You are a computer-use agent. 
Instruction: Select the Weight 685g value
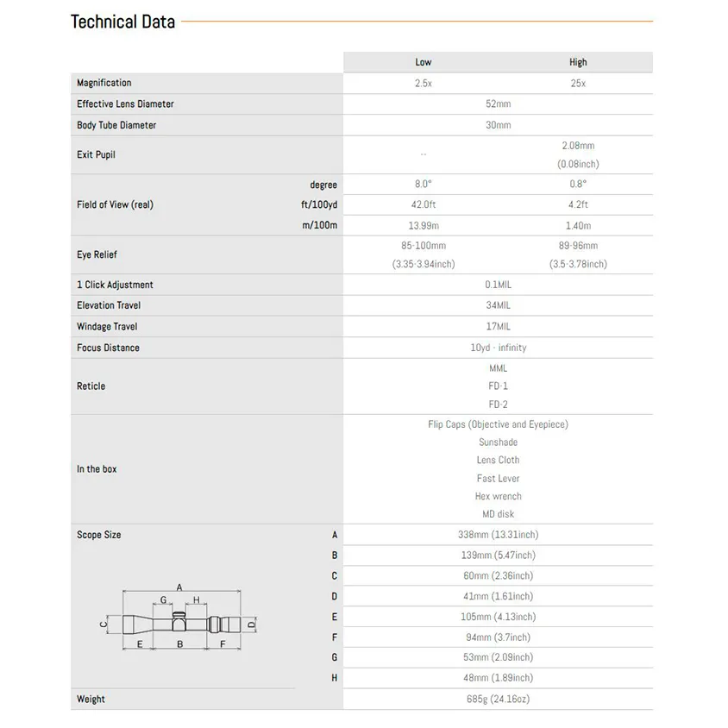click(498, 700)
